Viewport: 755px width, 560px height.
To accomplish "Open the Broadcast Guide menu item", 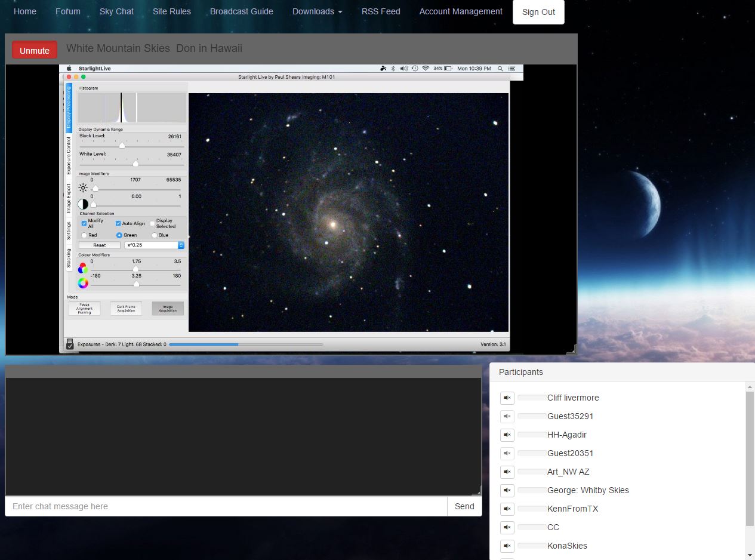I will (241, 11).
